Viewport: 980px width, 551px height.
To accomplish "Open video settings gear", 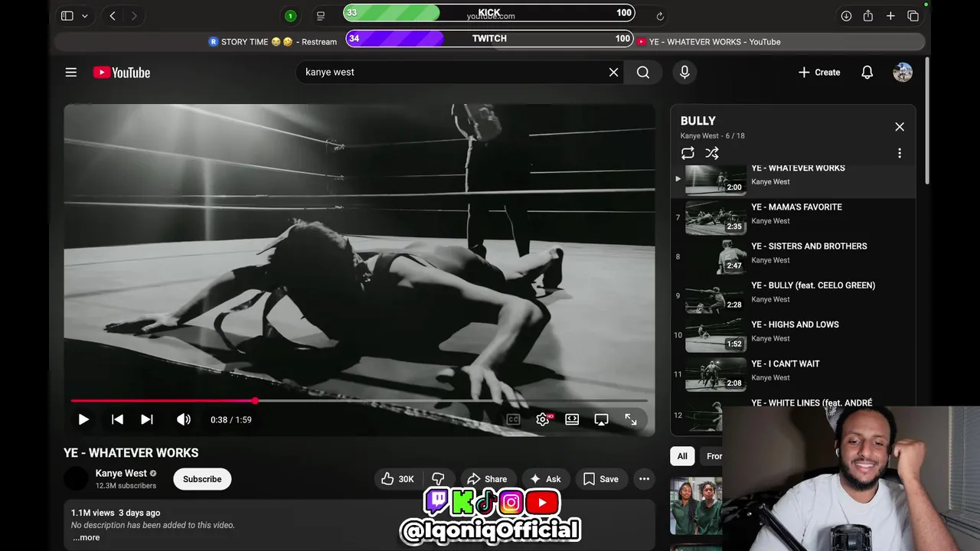I will [543, 419].
